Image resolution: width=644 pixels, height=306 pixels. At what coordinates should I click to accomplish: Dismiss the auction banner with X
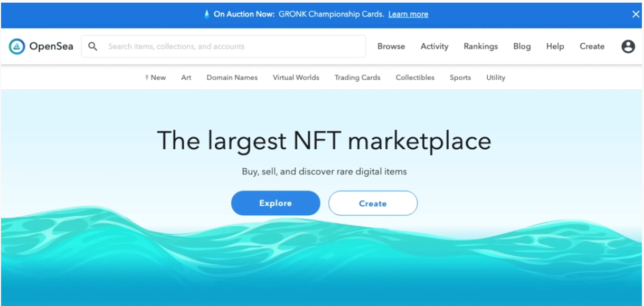(636, 14)
